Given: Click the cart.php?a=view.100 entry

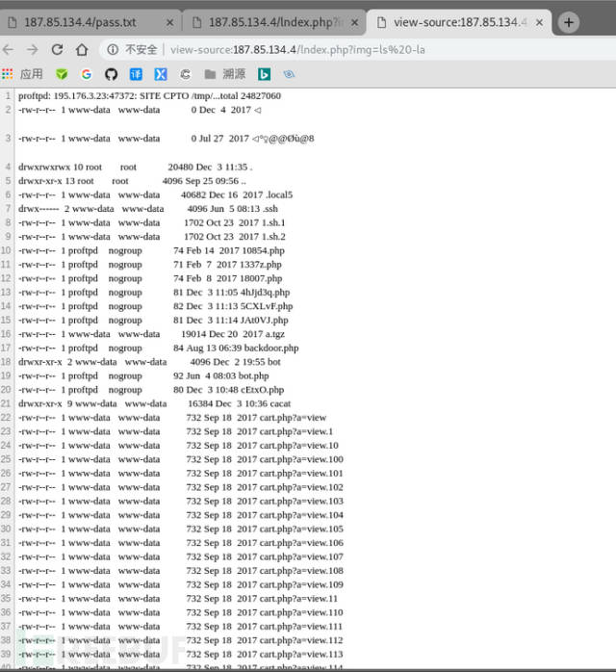Looking at the screenshot, I should 301,459.
